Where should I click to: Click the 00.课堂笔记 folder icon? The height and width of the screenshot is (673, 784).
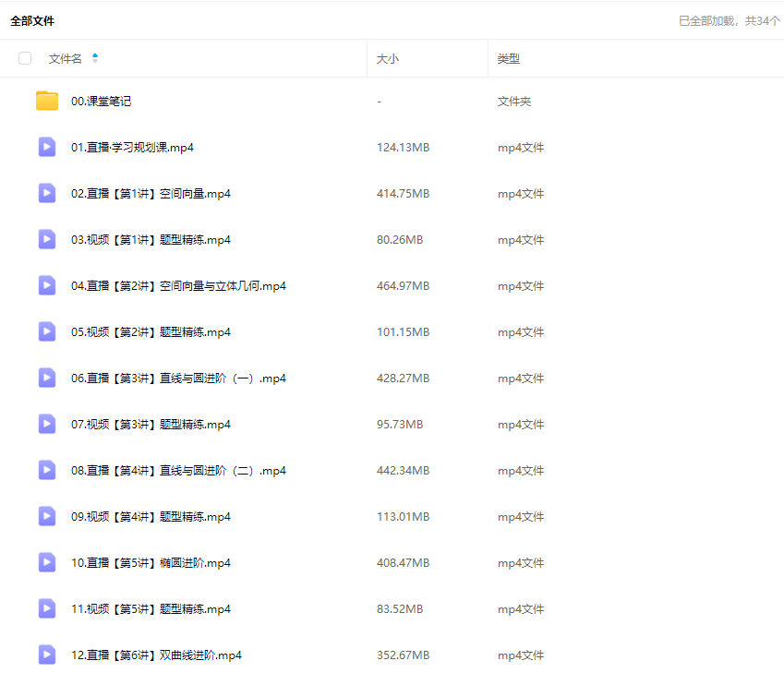tap(47, 101)
